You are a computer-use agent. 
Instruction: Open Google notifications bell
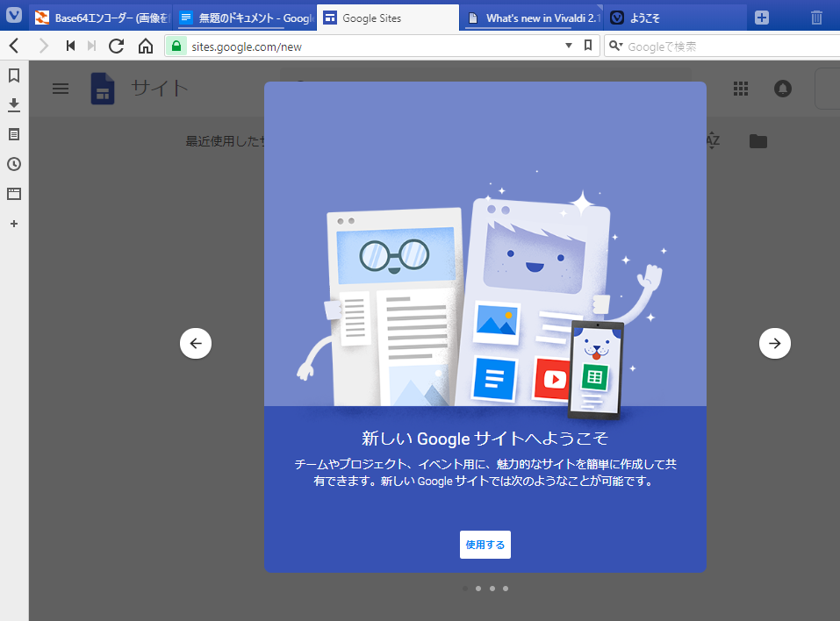(782, 89)
